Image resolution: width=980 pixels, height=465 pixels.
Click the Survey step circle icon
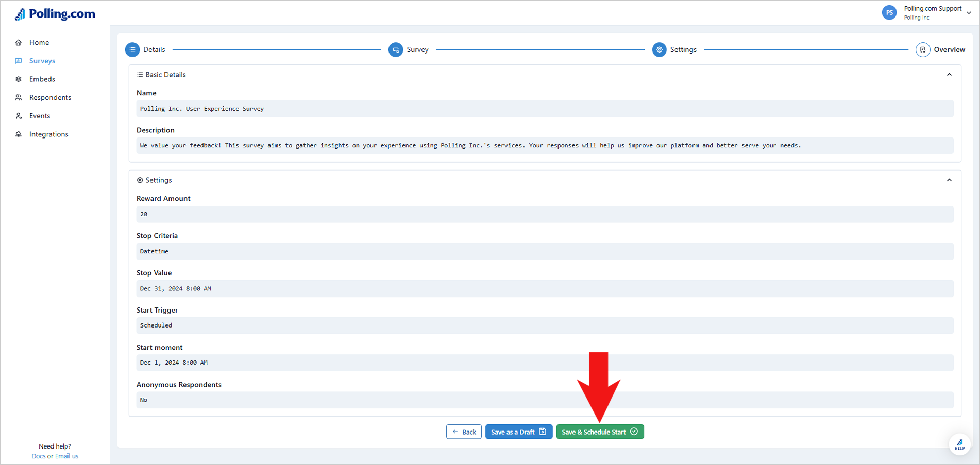click(x=396, y=49)
